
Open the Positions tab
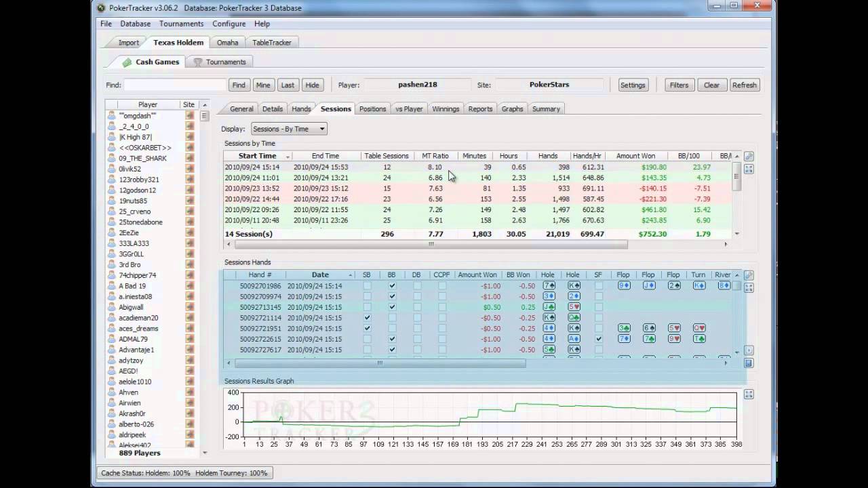(372, 108)
